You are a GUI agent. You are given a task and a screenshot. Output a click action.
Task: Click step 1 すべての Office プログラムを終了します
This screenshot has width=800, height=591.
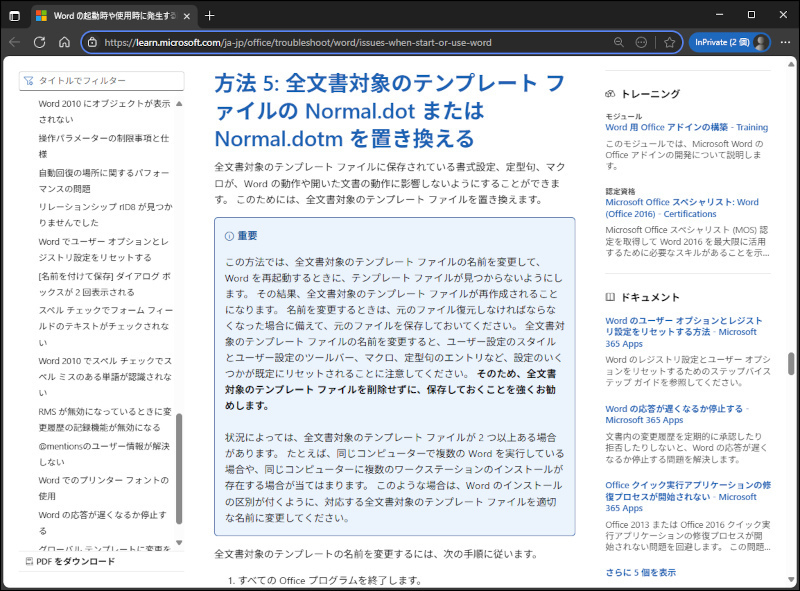pyautogui.click(x=330, y=580)
